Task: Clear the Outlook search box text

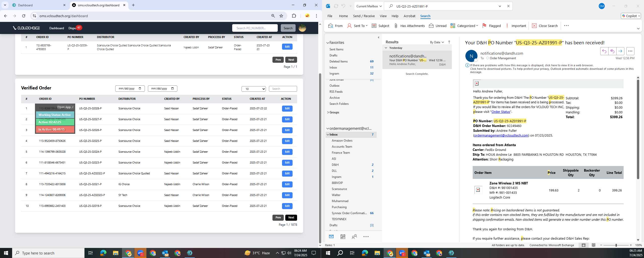Action: click(508, 6)
